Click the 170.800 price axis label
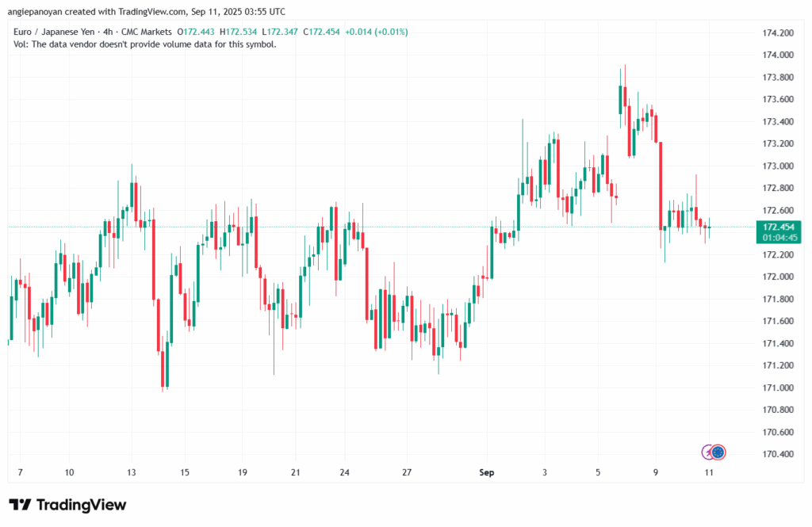Screen dimensions: 812x527 pos(779,410)
